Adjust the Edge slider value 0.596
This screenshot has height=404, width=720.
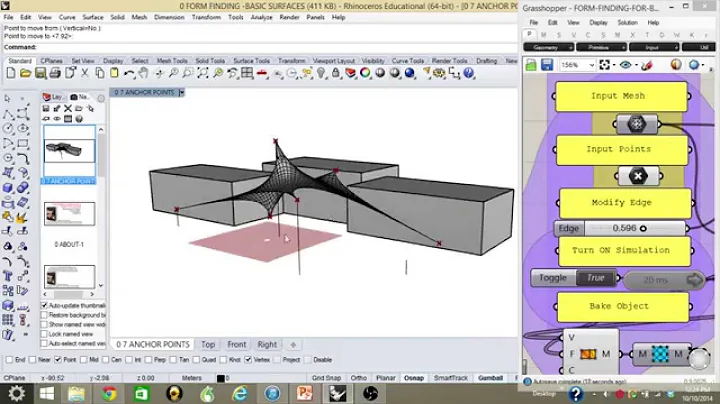634,228
